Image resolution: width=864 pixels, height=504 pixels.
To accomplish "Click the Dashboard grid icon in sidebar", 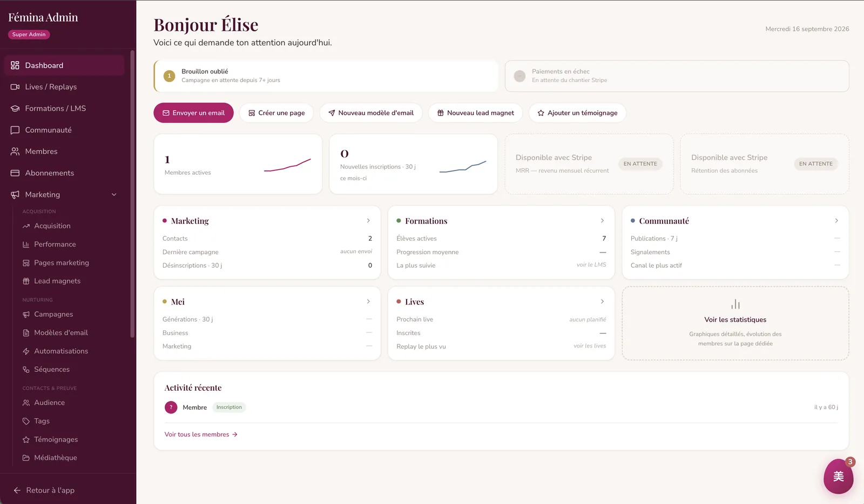I will point(15,65).
